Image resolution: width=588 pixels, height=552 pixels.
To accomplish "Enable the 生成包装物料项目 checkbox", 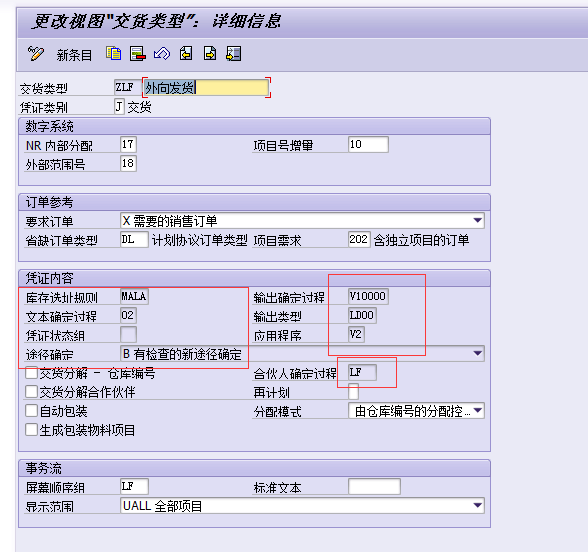I will tap(32, 430).
